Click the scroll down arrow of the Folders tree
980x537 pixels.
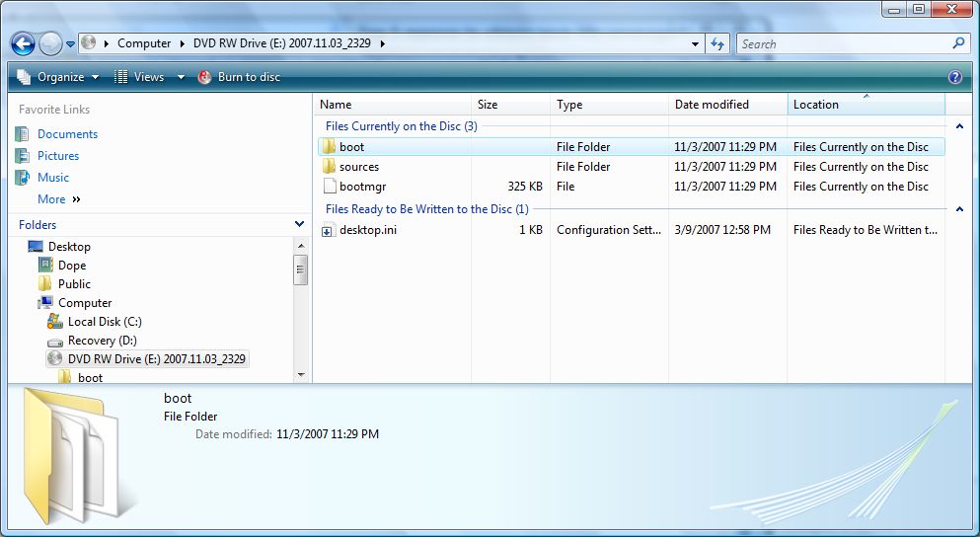(x=301, y=375)
